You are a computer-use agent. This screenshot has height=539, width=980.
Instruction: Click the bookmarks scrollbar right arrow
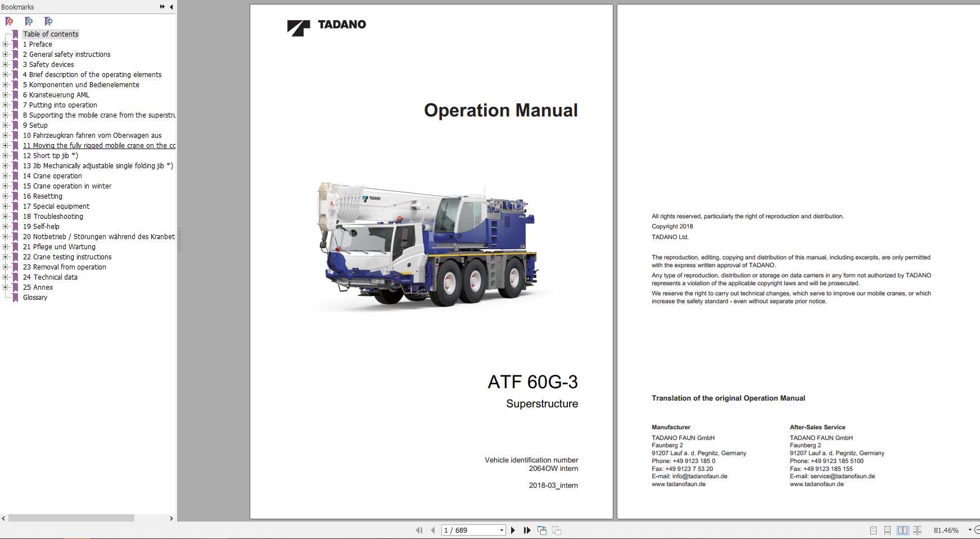[171, 518]
